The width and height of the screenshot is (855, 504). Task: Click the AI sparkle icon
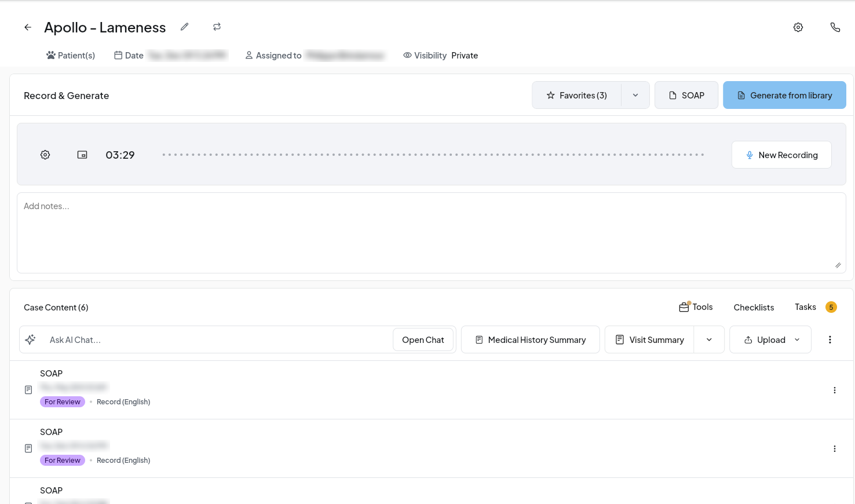[x=31, y=339]
